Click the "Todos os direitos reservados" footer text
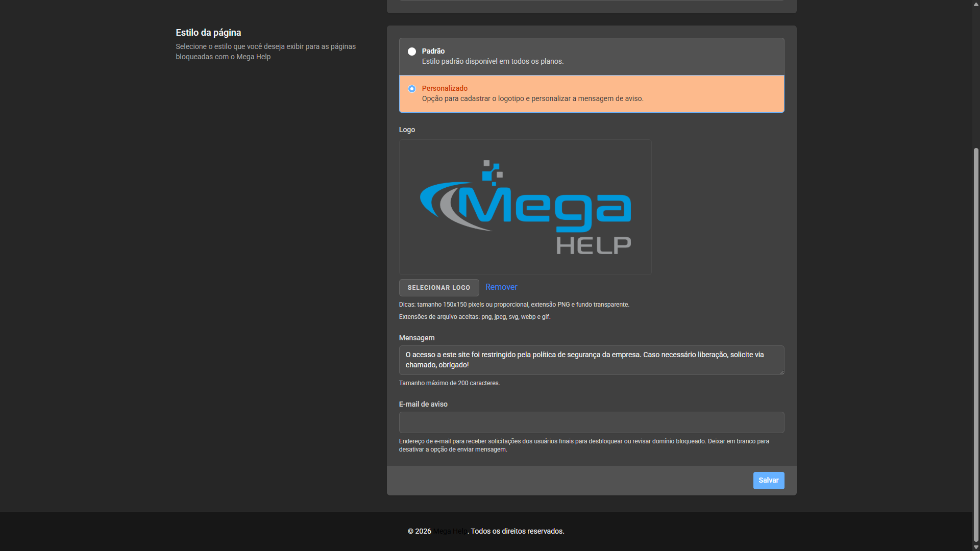 point(518,532)
